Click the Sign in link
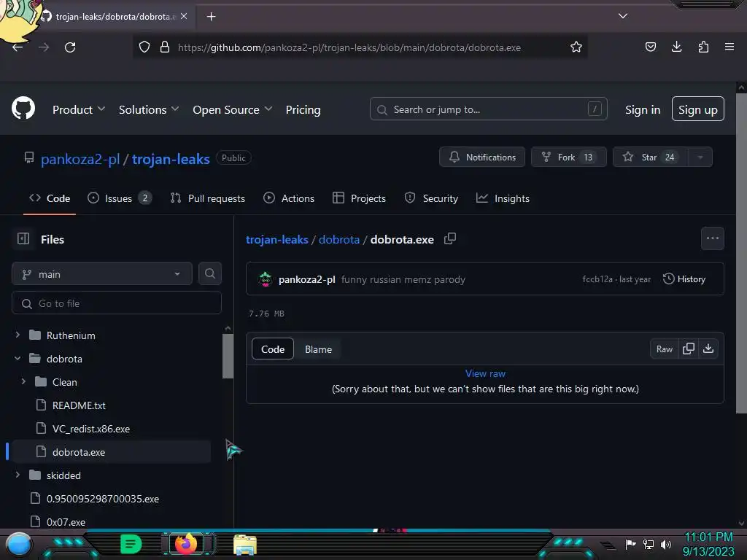The height and width of the screenshot is (560, 747). pyautogui.click(x=643, y=109)
